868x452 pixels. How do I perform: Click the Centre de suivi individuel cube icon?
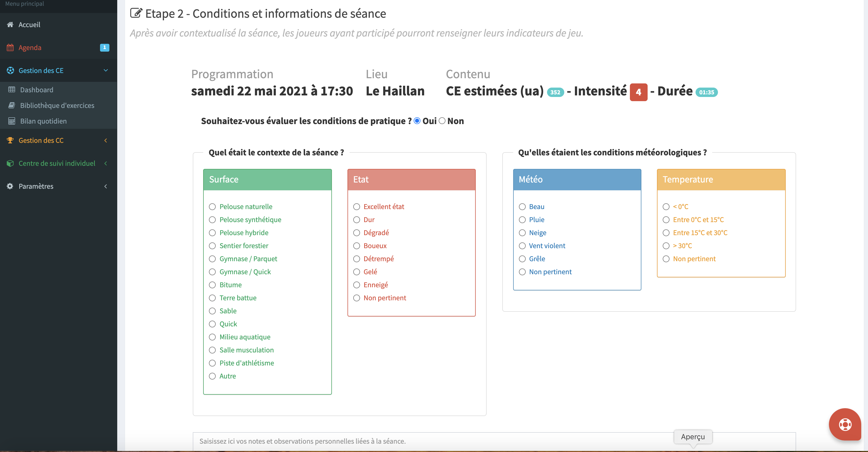coord(10,163)
